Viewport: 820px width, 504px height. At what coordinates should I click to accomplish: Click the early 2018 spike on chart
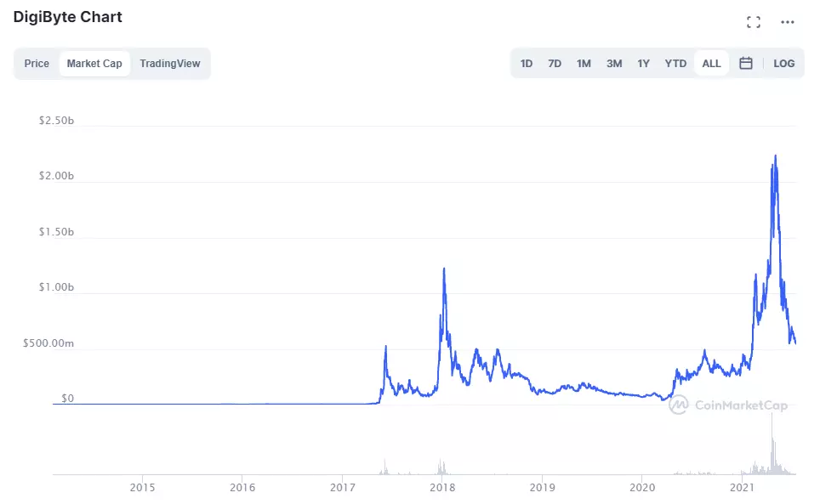tap(444, 269)
